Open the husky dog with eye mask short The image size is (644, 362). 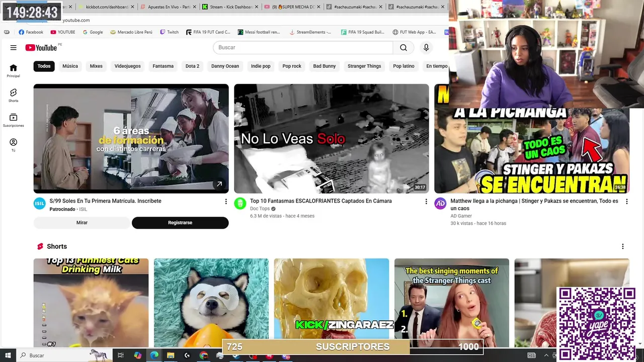[211, 303]
